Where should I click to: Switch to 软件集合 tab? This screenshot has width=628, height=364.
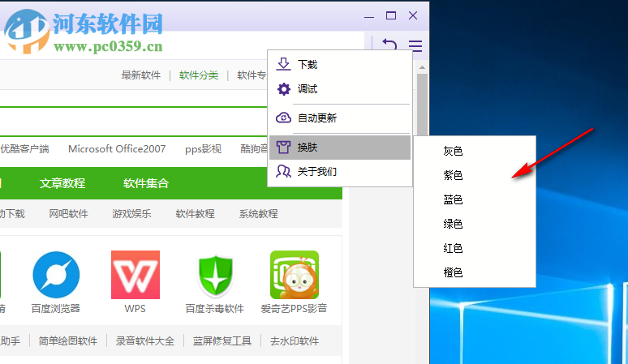[146, 183]
